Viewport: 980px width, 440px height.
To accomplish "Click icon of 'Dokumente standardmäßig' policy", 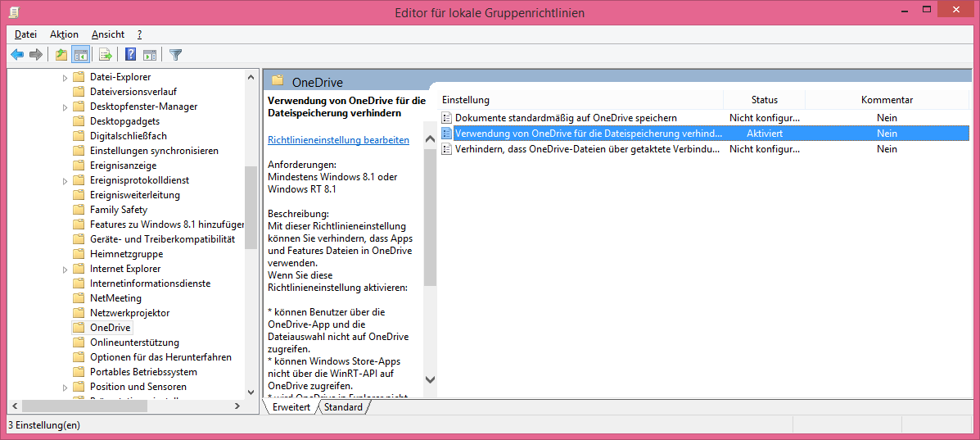I will (x=446, y=118).
